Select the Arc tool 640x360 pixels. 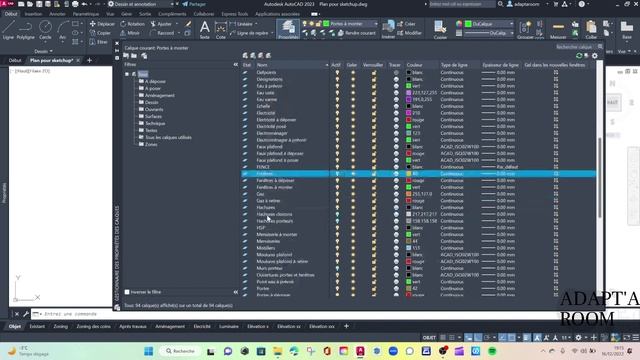point(62,30)
